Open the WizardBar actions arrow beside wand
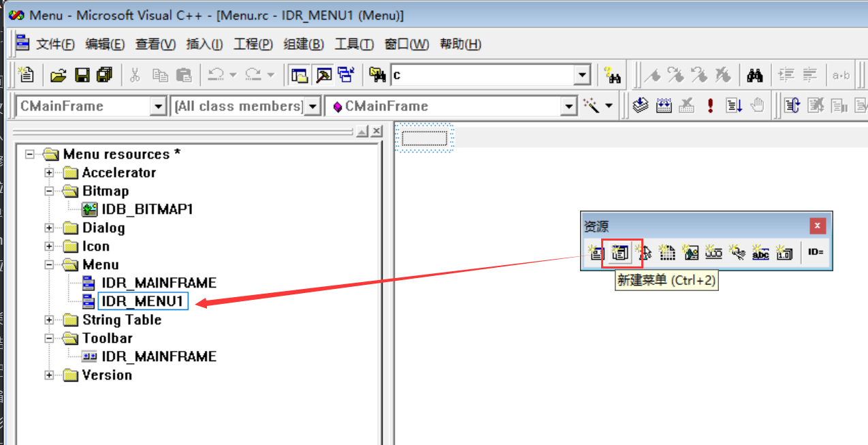This screenshot has height=445, width=868. 609,106
